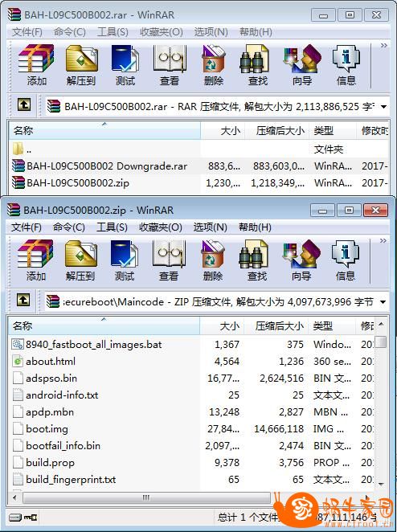
Task: Select bootfail_info.bin file
Action: (192, 446)
